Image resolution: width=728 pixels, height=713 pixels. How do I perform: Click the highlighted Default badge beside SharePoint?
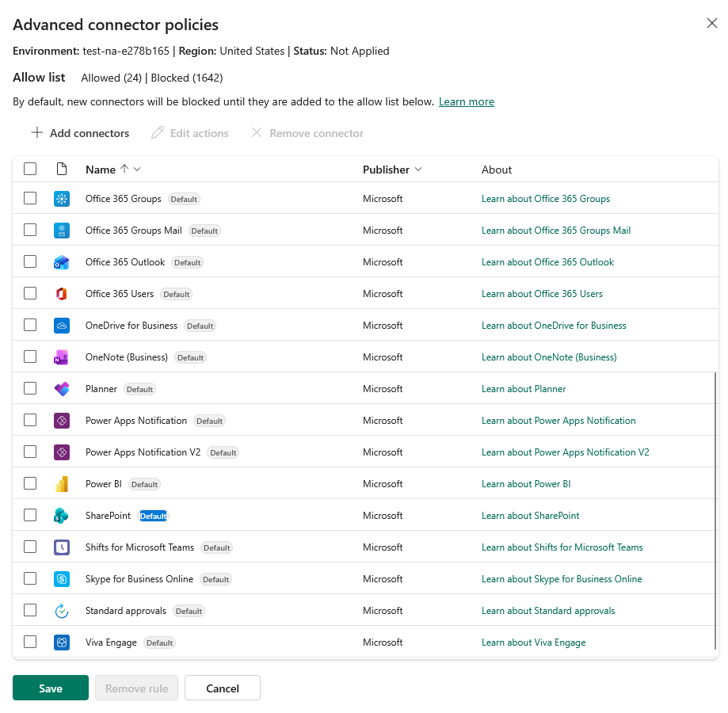pyautogui.click(x=153, y=517)
